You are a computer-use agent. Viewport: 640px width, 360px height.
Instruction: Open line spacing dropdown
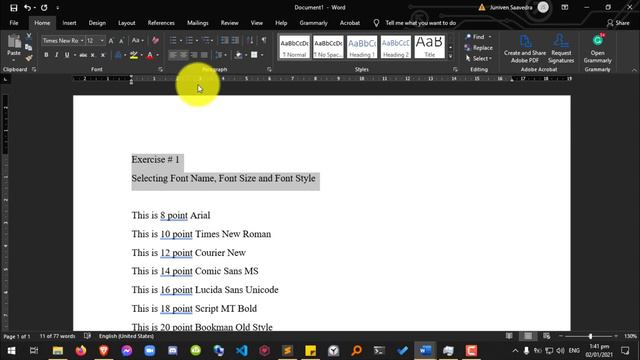[221, 55]
